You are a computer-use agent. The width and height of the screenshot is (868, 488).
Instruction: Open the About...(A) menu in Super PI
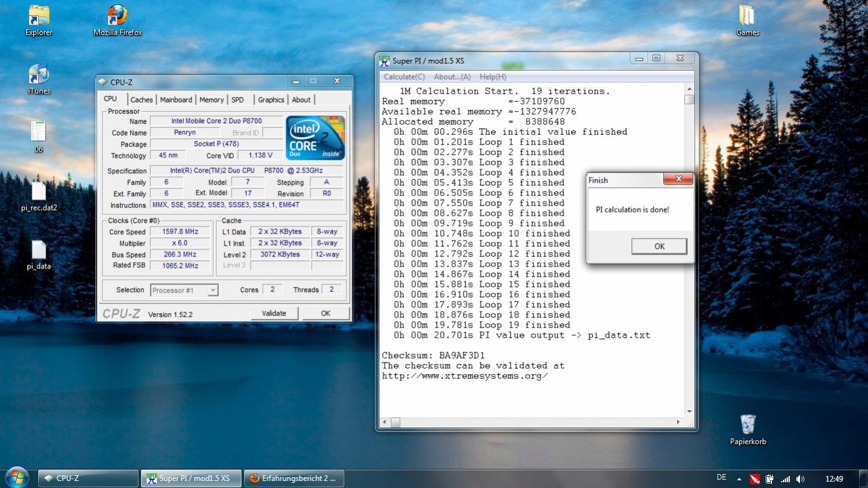pyautogui.click(x=453, y=77)
